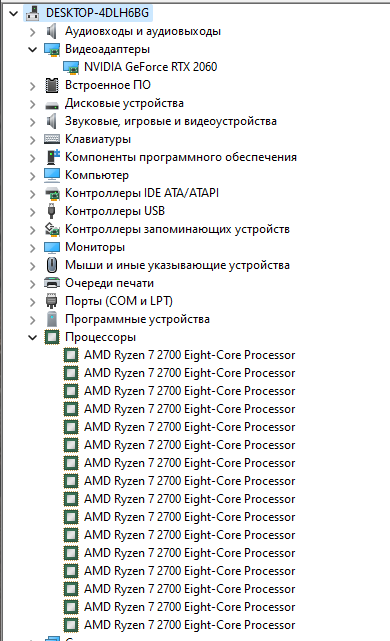Click the speaker icon beside Звуковые, игровые и видеоустройства
Image resolution: width=390 pixels, height=641 pixels.
52,121
